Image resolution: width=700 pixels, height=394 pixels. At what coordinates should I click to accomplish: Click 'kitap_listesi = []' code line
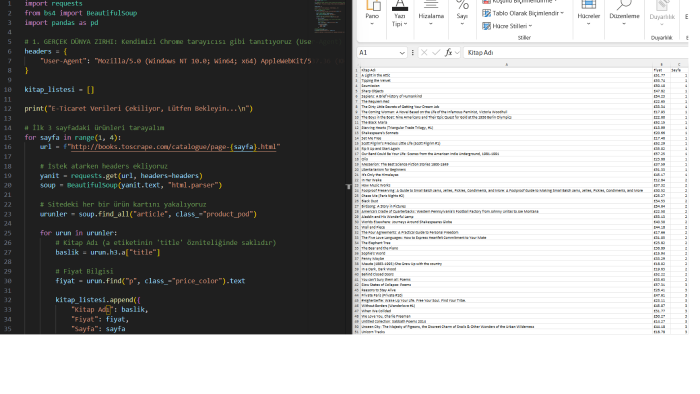point(59,90)
